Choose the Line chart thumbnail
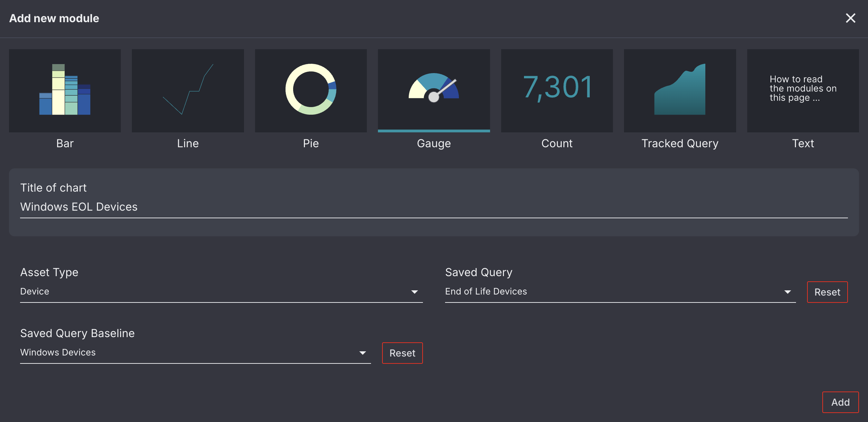 coord(188,90)
